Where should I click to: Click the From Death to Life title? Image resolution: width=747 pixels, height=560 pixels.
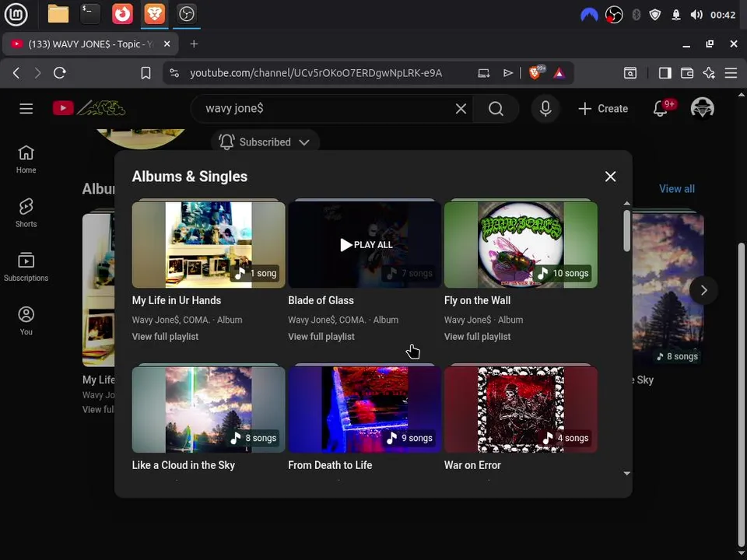pyautogui.click(x=330, y=465)
